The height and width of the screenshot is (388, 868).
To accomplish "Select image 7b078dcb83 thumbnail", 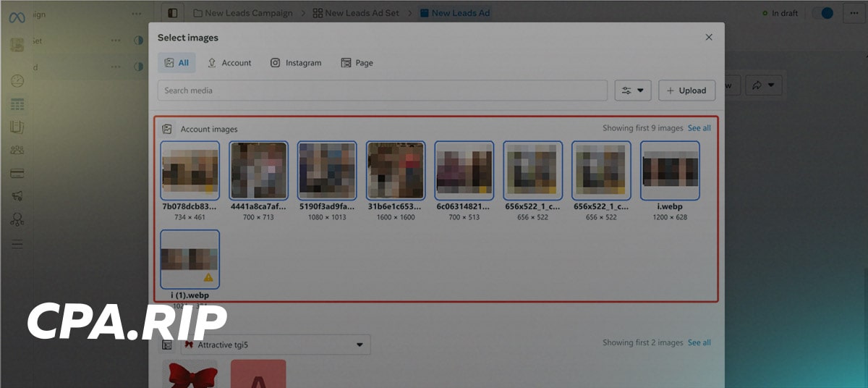I will pyautogui.click(x=190, y=170).
